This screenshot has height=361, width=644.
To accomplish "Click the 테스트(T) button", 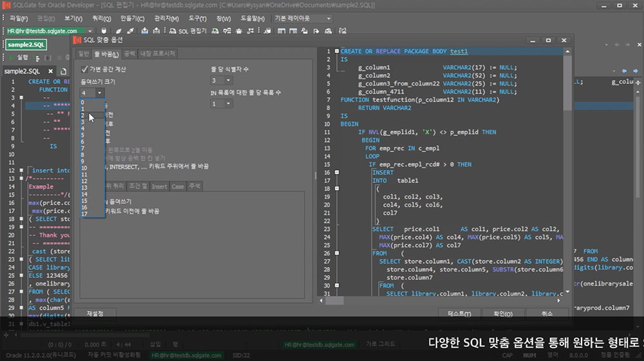I will (460, 313).
